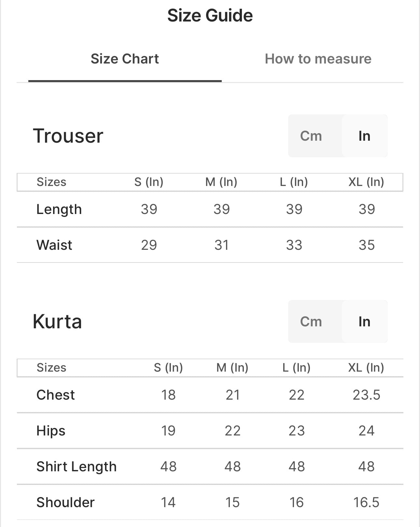Click the Trouser XL (In) column header
The image size is (420, 527).
[x=366, y=182]
